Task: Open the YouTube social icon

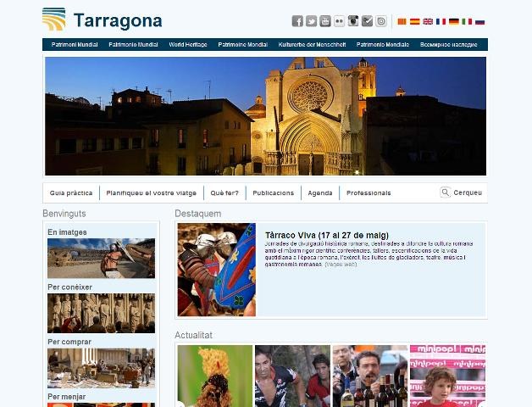Action: pyautogui.click(x=325, y=21)
